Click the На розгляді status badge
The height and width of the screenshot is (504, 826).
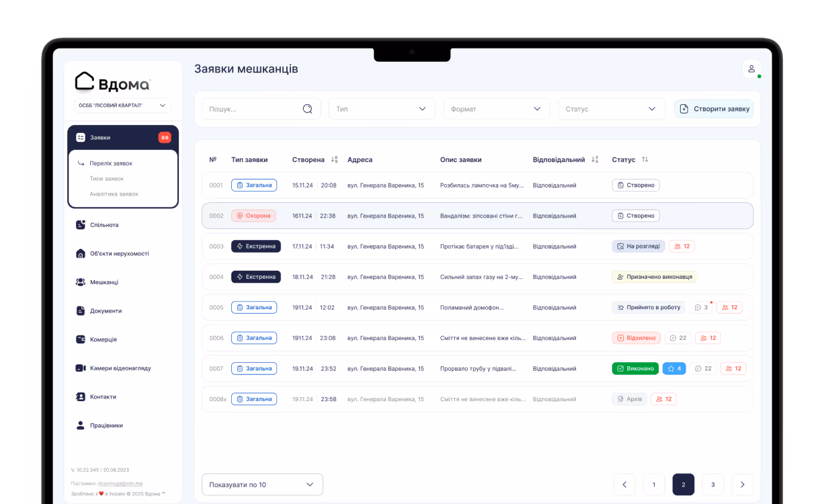click(x=638, y=247)
